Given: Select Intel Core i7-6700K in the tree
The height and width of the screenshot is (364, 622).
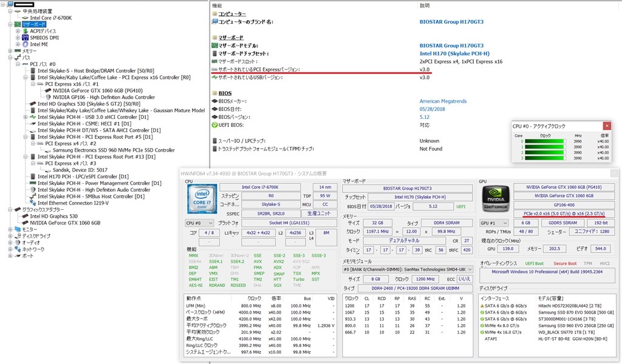Looking at the screenshot, I should coord(51,18).
